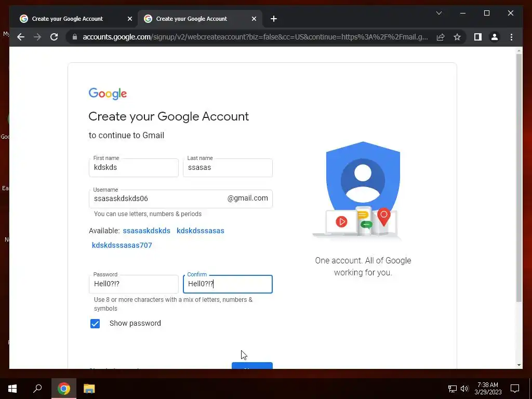Pick suggested username kdskdsssasas707
This screenshot has height=399, width=532.
coord(122,245)
